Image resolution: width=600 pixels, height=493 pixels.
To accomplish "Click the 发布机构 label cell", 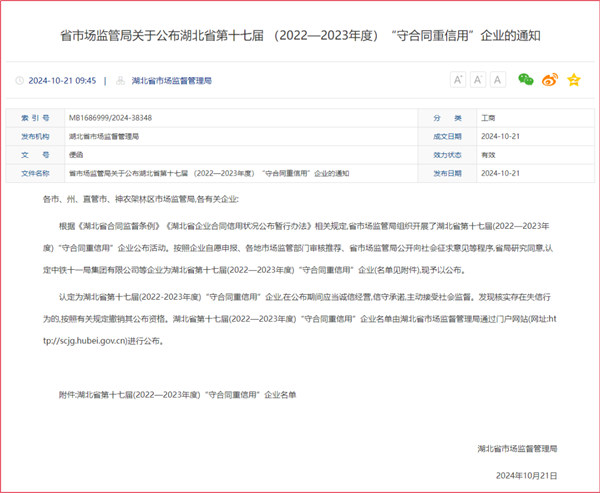I will [35, 136].
